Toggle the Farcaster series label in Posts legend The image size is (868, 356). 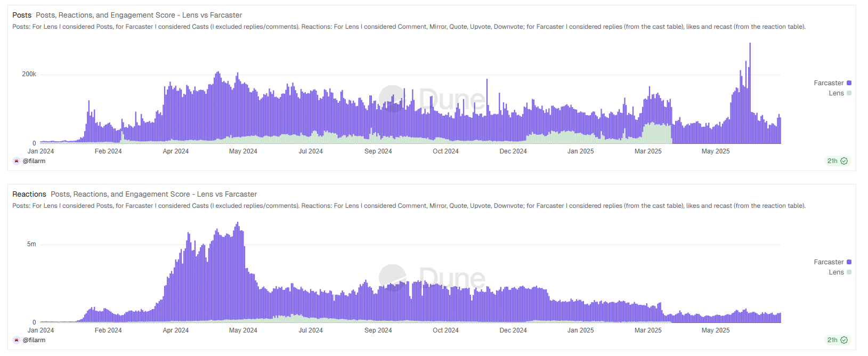(828, 83)
